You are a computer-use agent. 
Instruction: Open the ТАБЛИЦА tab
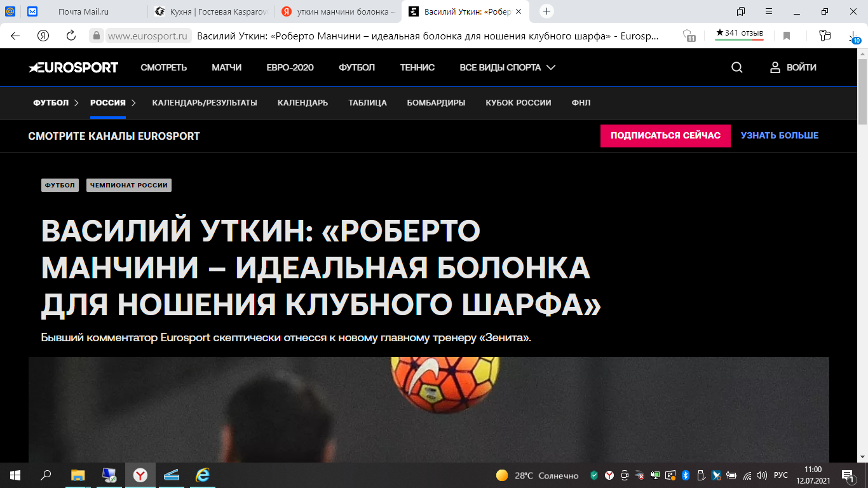pos(368,102)
